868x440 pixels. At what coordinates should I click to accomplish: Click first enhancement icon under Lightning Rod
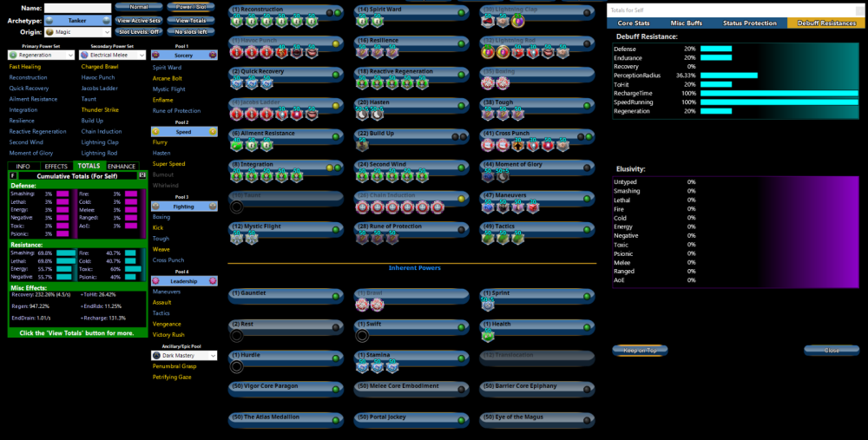[x=490, y=52]
